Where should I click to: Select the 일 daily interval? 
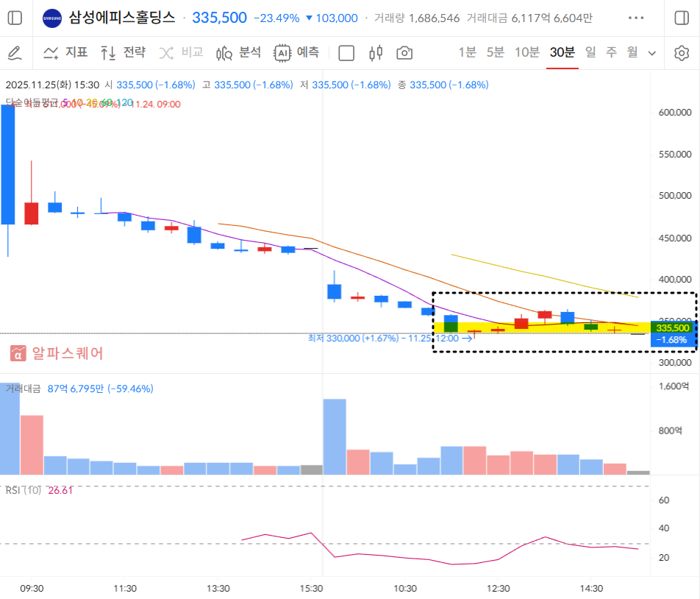pos(590,52)
